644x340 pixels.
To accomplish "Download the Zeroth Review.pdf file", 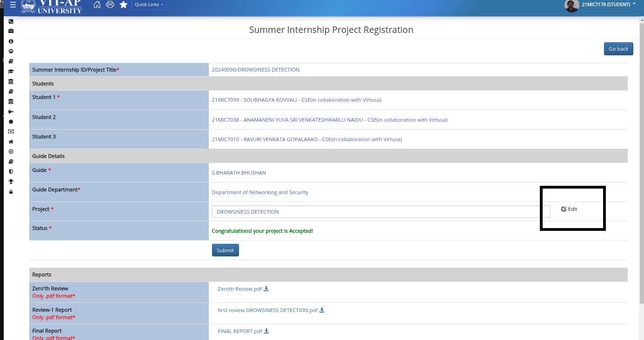I will tap(266, 289).
